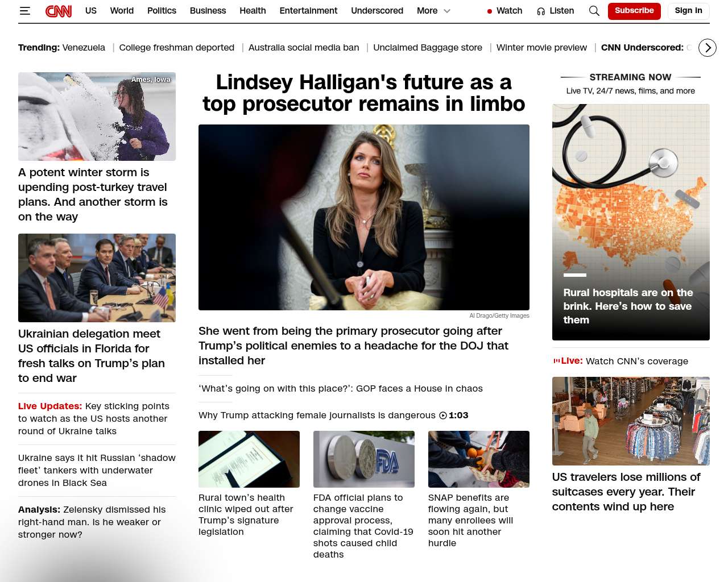Open Unclaimed Baggage store trending link
This screenshot has height=582, width=728.
coord(428,48)
